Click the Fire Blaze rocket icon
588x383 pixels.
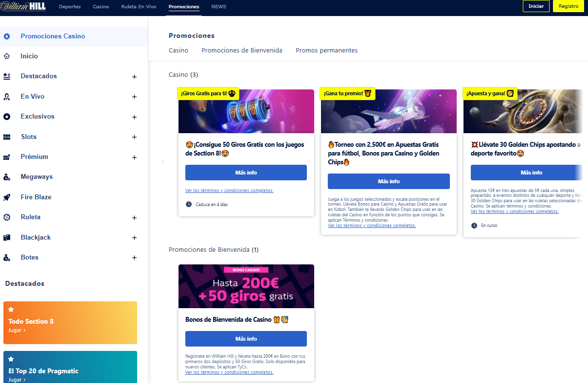(7, 197)
